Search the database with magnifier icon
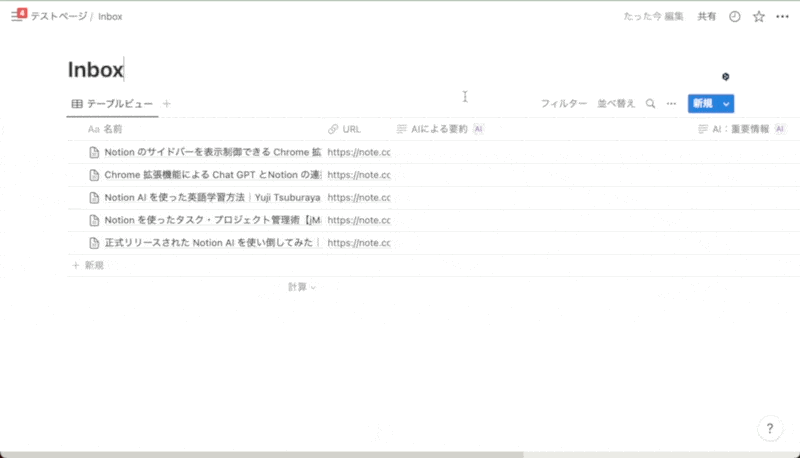Viewport: 800px width, 458px height. click(x=651, y=104)
